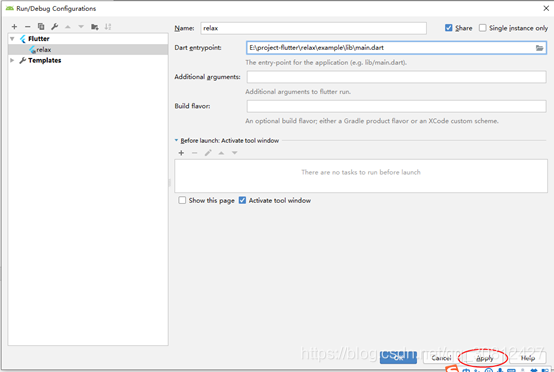Image resolution: width=554 pixels, height=372 pixels.
Task: Close the Run/Debug Configurations dialog
Action: pyautogui.click(x=546, y=8)
